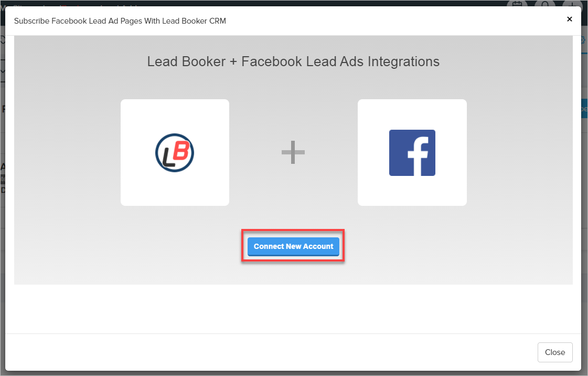The width and height of the screenshot is (588, 376).
Task: Click the notification bell icon in header
Action: pos(546,4)
